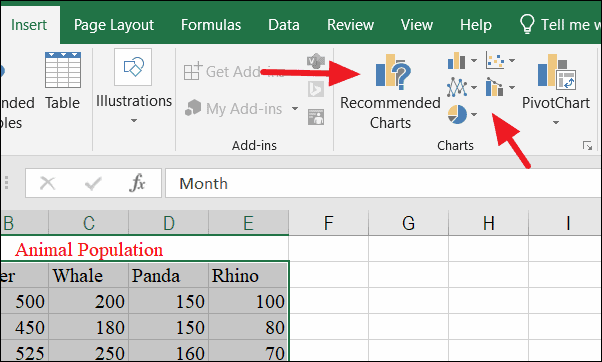602x362 pixels.
Task: Open the Recommended Charts dialog
Action: [x=390, y=91]
